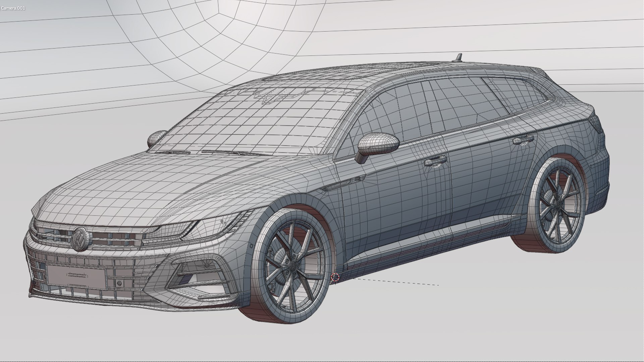The width and height of the screenshot is (644, 362).
Task: Select the VW emblem on the front grille
Action: coord(80,239)
